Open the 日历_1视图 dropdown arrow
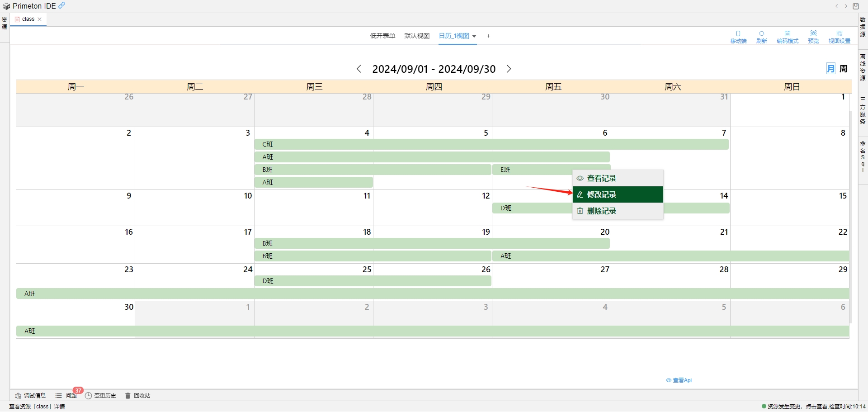 474,36
